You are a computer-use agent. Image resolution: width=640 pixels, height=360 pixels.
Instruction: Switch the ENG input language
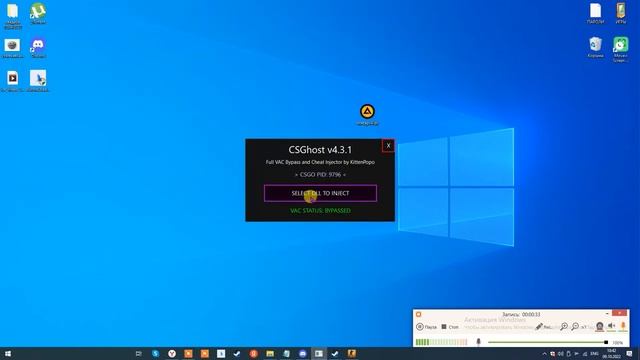[594, 353]
